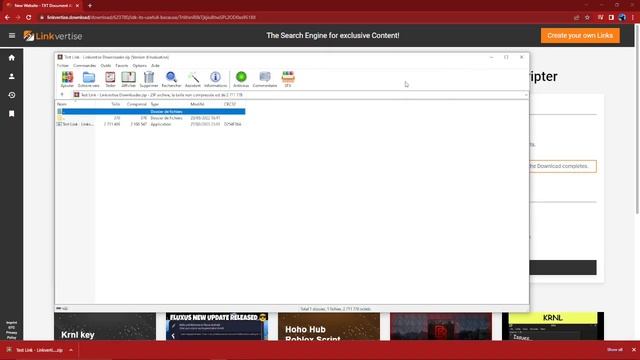Open the Outils menu
This screenshot has height=360, width=640.
click(106, 65)
